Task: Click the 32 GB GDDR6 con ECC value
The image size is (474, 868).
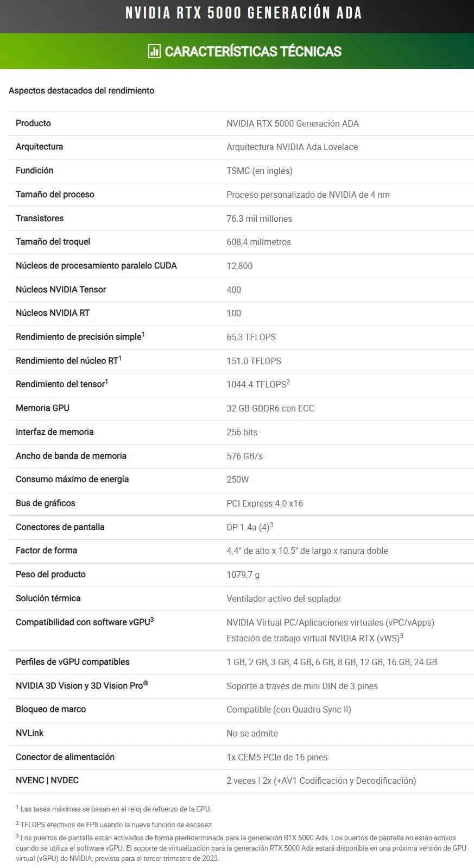Action: point(270,409)
